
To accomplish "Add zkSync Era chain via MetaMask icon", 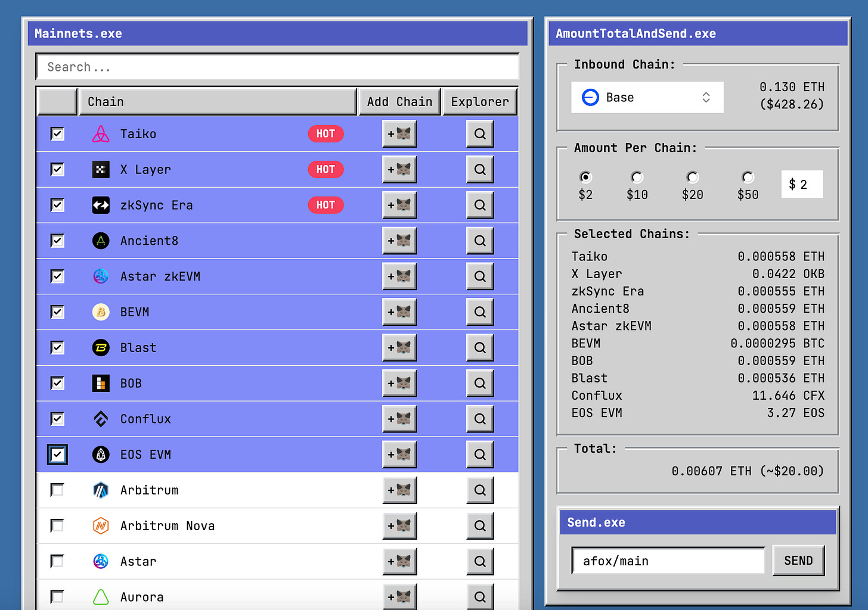I will coord(399,205).
